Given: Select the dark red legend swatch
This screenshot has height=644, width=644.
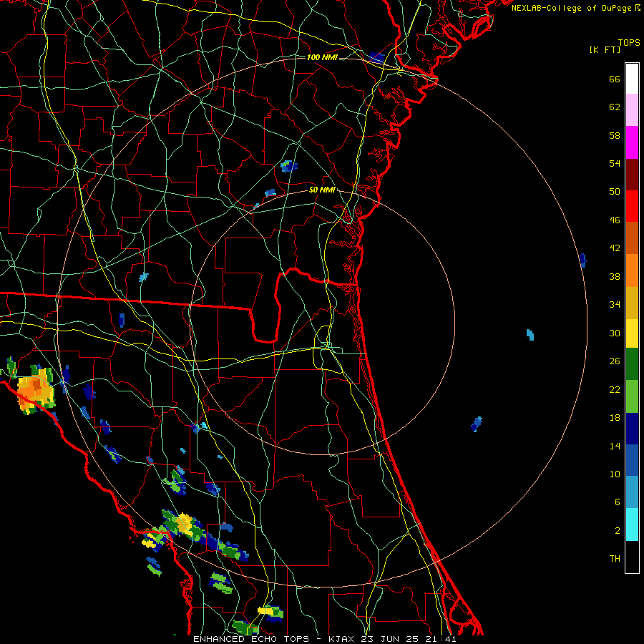Looking at the screenshot, I should click(632, 174).
